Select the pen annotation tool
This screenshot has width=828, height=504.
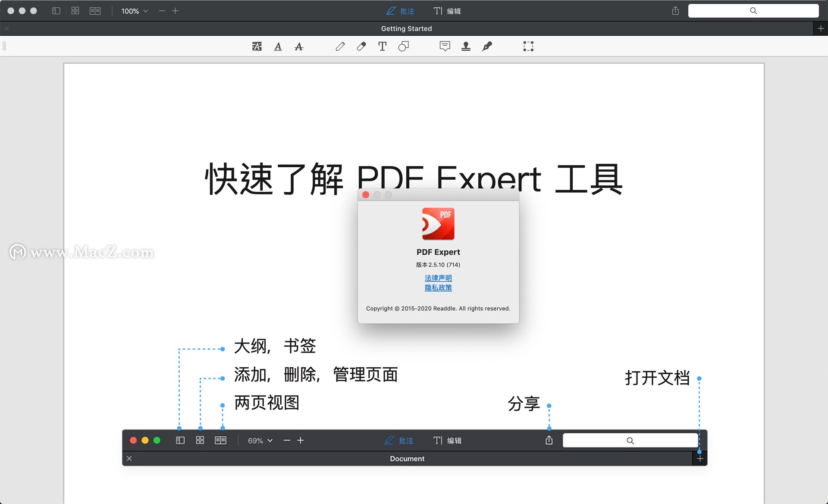click(340, 46)
